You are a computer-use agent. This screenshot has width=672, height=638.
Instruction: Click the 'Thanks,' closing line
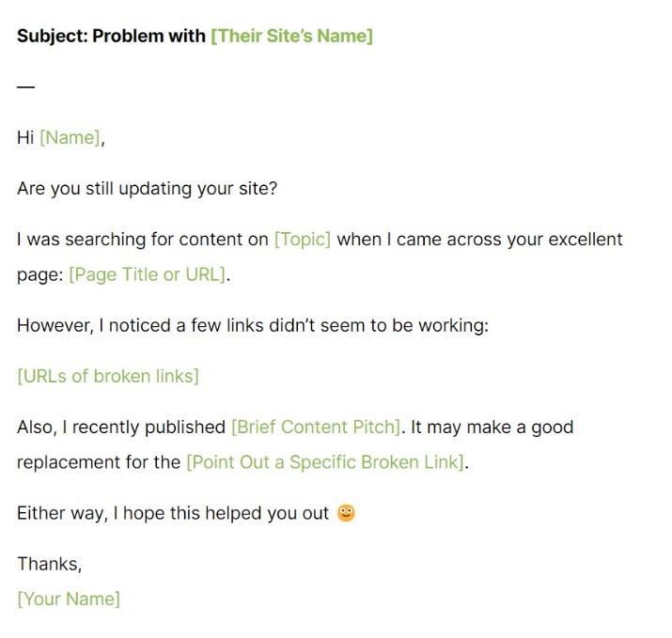[x=49, y=564]
